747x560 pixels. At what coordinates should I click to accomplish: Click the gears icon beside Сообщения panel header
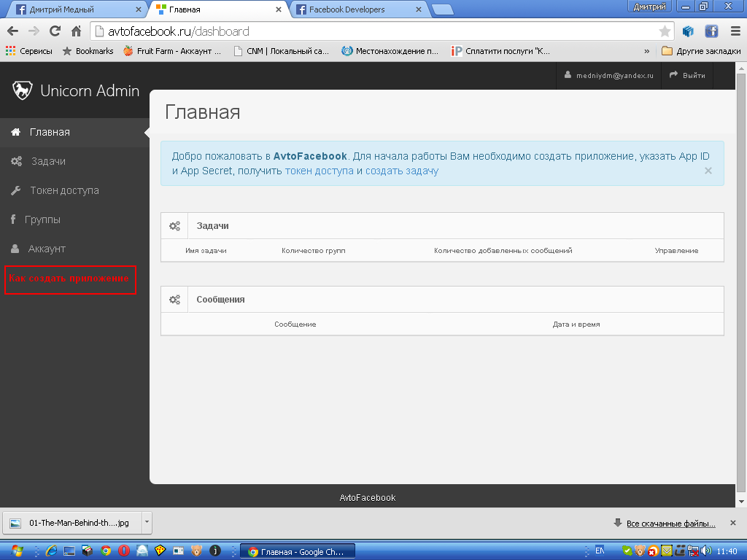175,300
